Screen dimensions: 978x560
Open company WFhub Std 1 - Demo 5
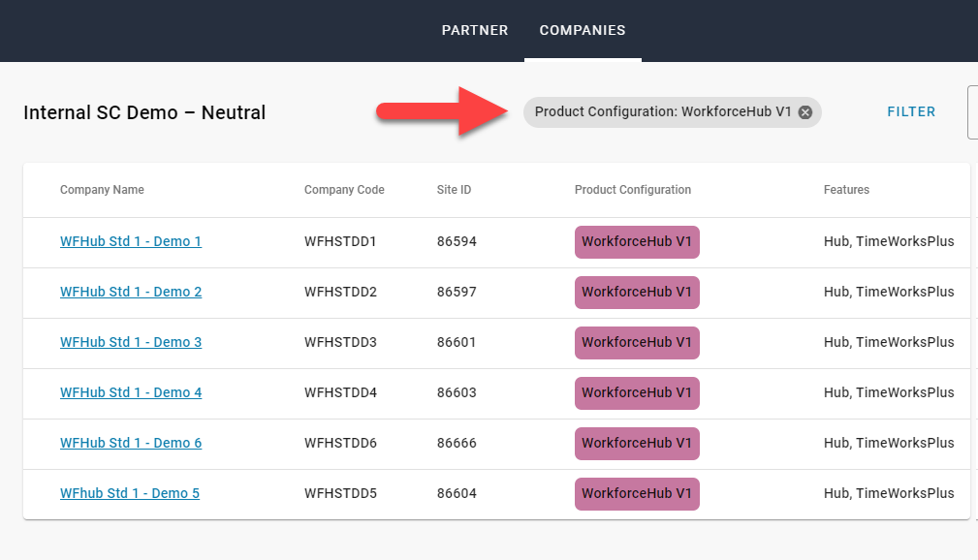pos(130,493)
